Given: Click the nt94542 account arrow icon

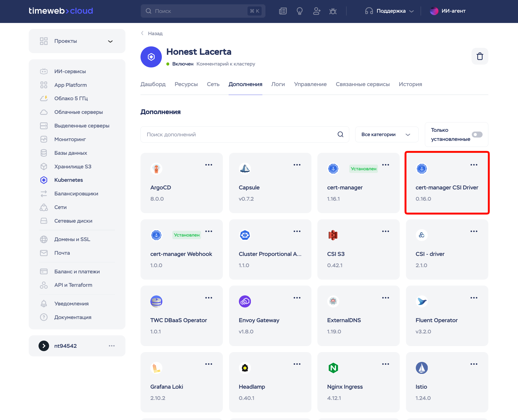Looking at the screenshot, I should (x=44, y=346).
